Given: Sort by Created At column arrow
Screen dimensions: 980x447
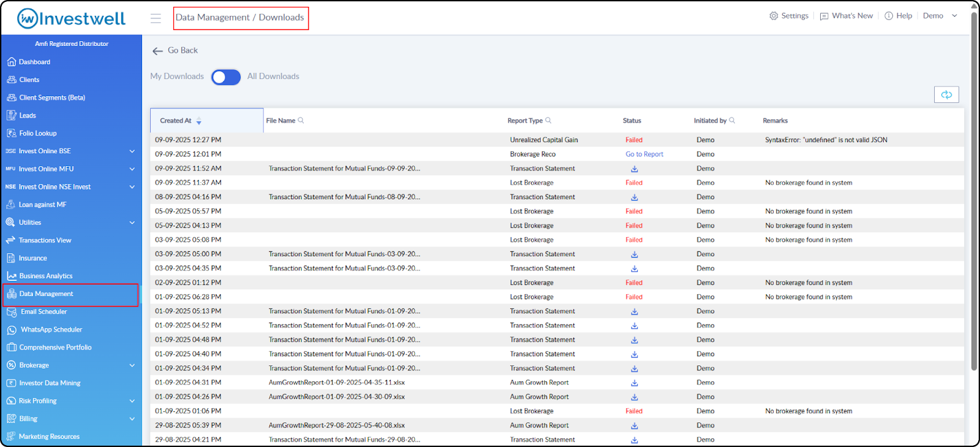Looking at the screenshot, I should click(198, 121).
